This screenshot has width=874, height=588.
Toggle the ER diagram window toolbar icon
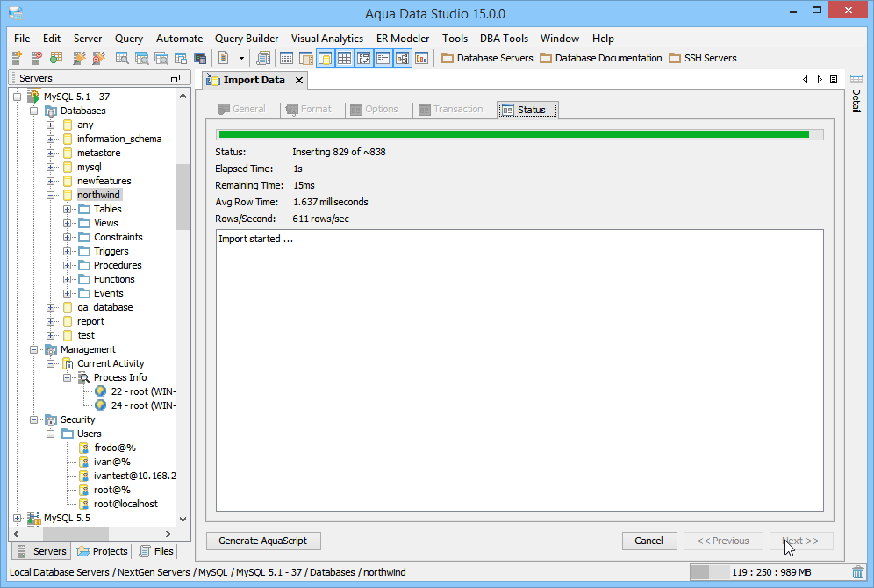coord(403,57)
